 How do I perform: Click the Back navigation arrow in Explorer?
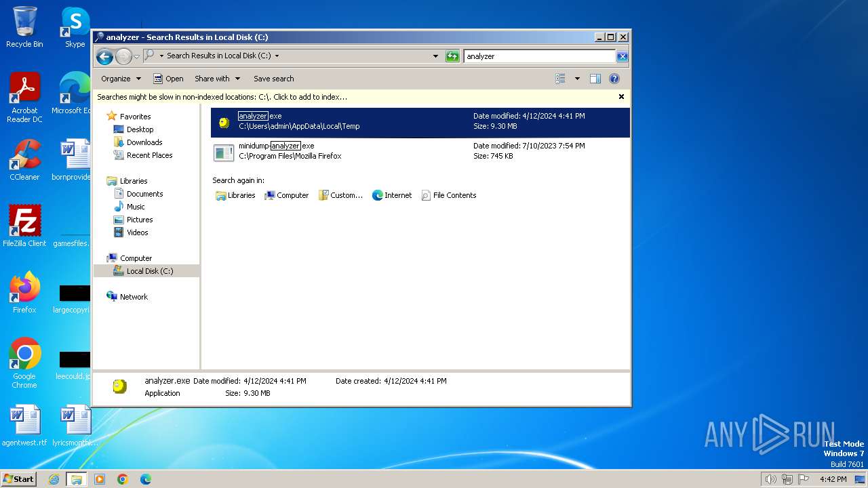point(104,56)
